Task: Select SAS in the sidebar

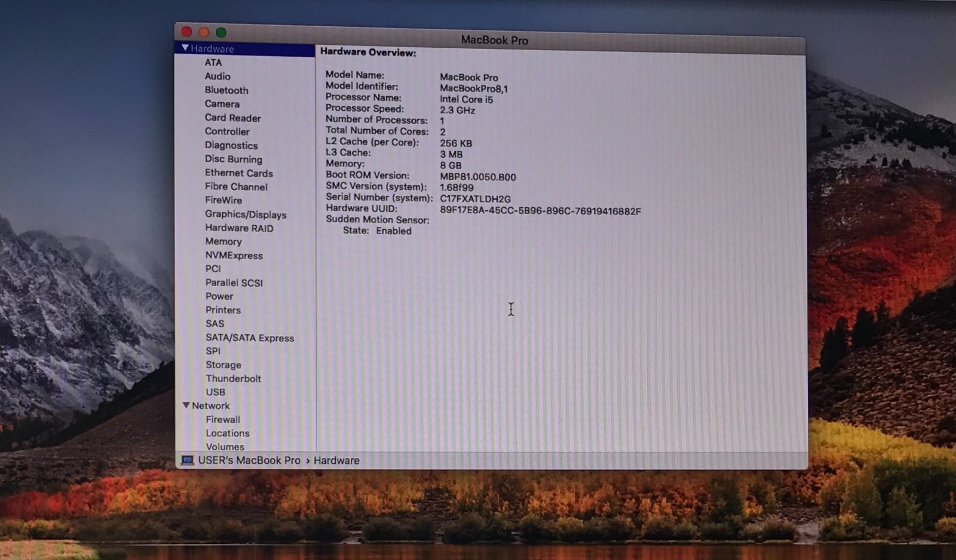Action: (215, 324)
